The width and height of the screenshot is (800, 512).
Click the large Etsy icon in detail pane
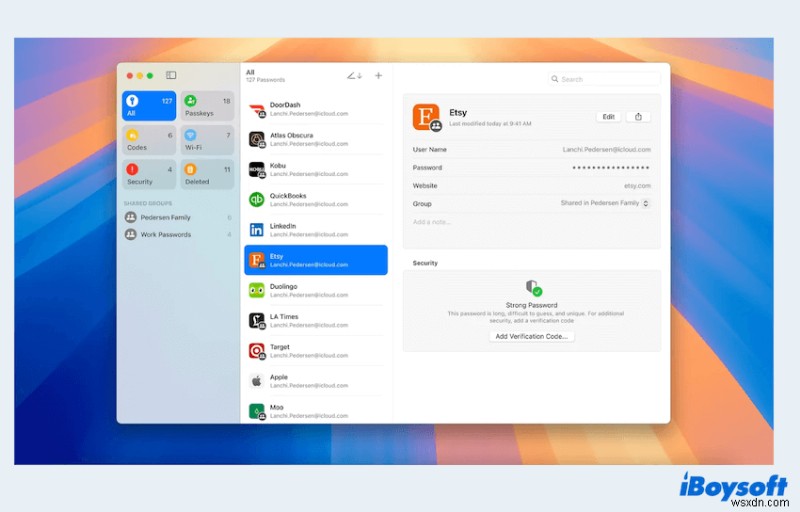pos(427,117)
